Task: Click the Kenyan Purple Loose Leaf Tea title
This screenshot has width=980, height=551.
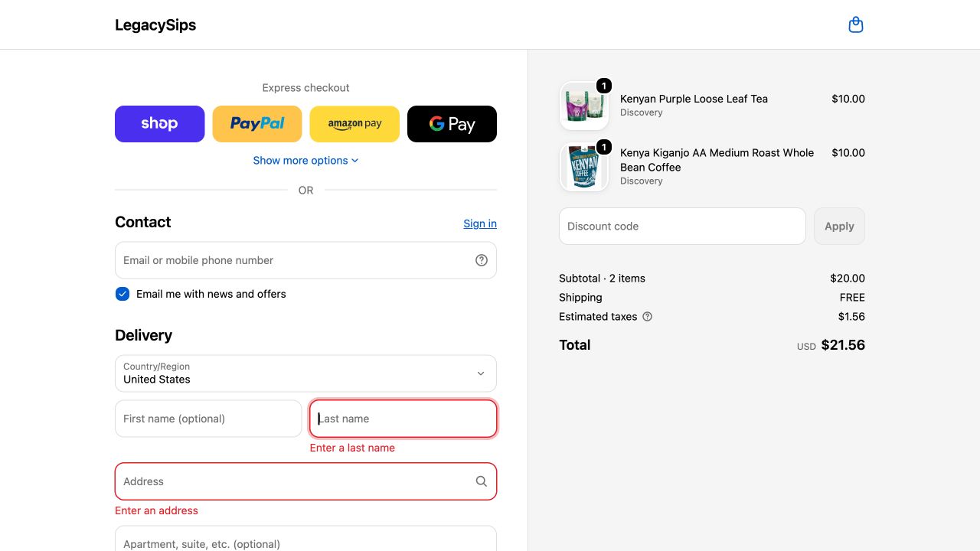Action: 694,99
